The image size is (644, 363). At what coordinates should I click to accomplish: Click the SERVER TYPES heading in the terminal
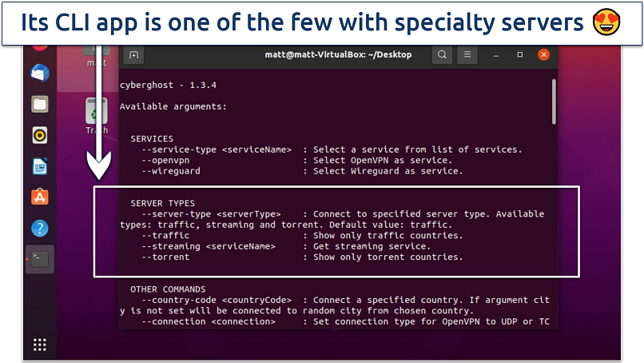[163, 203]
